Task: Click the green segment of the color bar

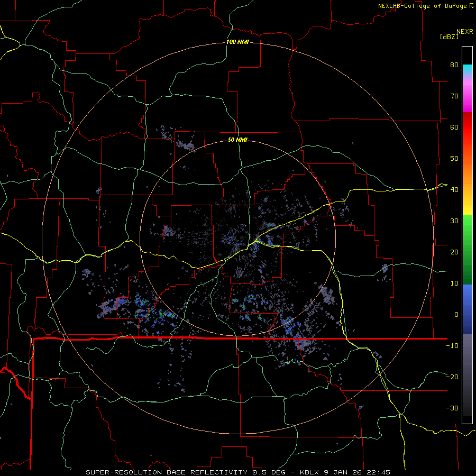Action: [x=467, y=250]
